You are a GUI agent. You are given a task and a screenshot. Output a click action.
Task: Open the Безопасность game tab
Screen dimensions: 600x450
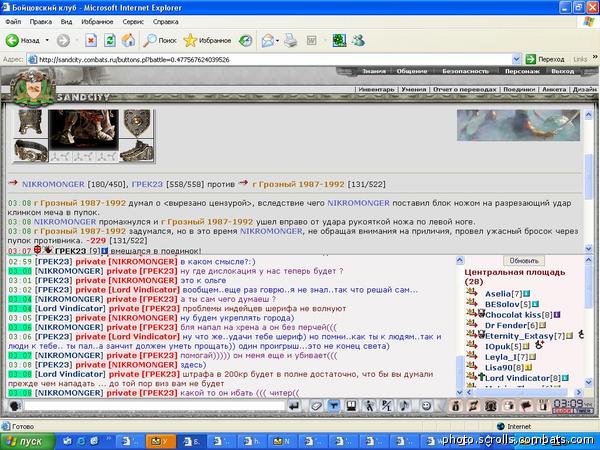point(465,71)
